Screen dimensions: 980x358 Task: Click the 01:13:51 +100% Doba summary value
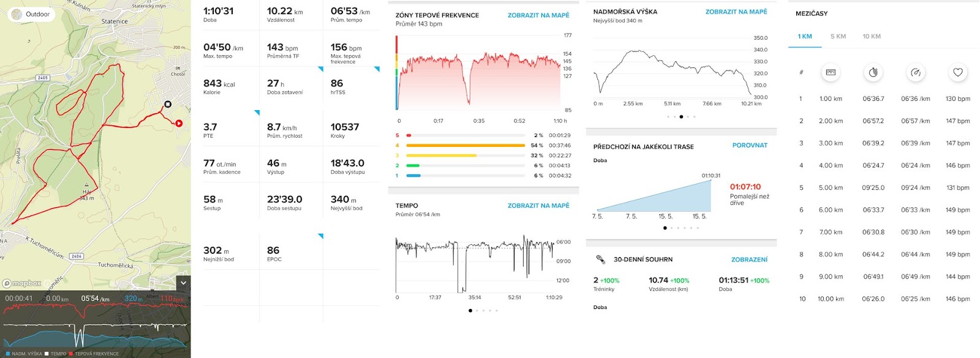coord(744,280)
